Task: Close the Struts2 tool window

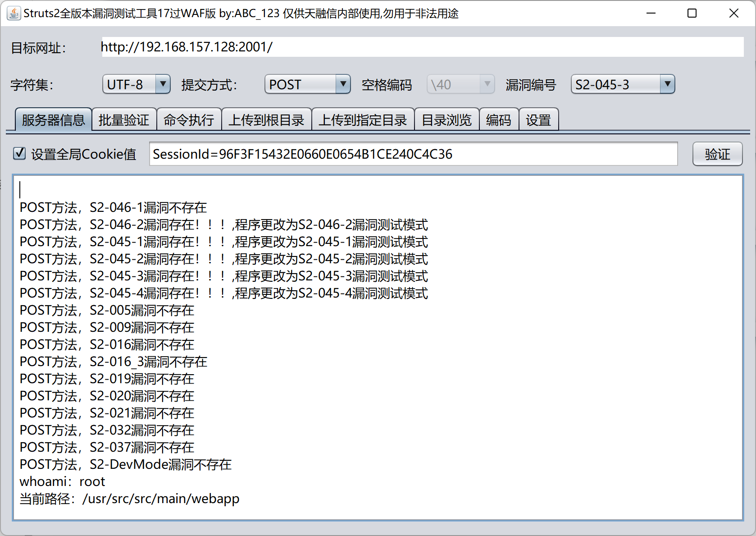Action: [x=734, y=14]
